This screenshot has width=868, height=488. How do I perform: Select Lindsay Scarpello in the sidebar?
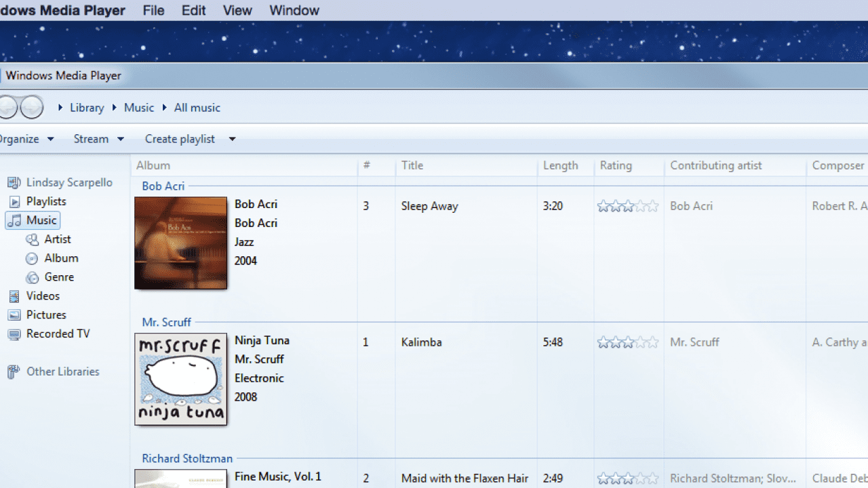[x=69, y=182]
